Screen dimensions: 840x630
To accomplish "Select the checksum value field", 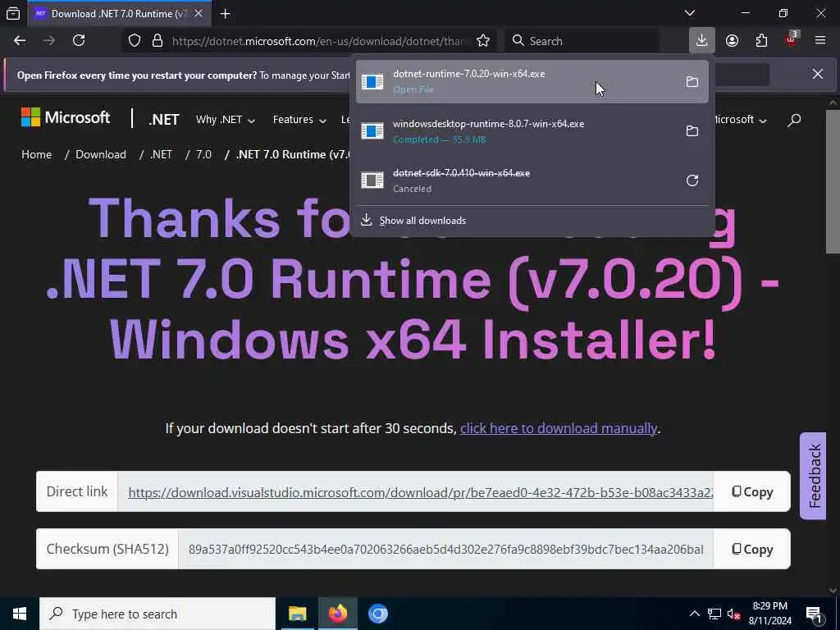I will (x=445, y=549).
